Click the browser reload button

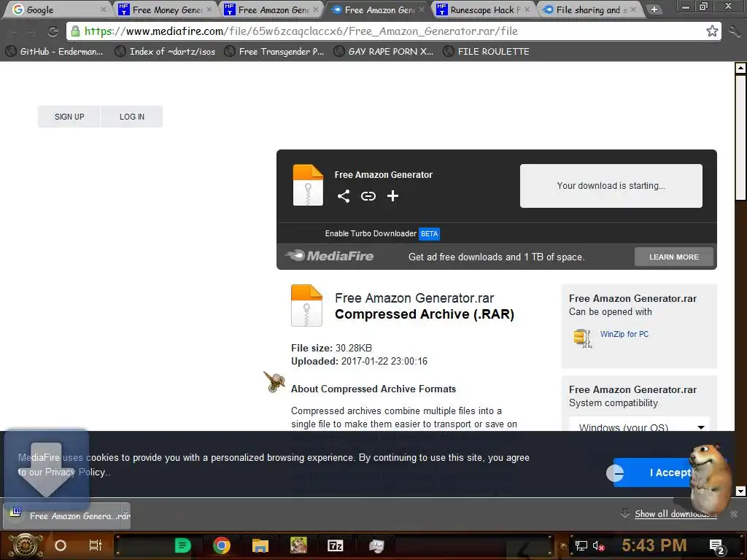(x=53, y=32)
